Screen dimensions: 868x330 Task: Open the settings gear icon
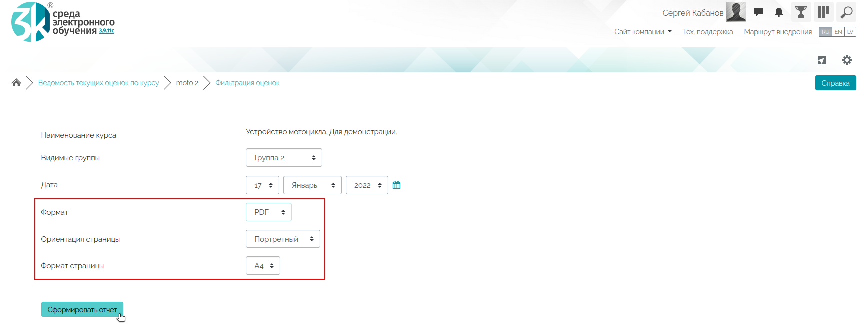(x=847, y=60)
